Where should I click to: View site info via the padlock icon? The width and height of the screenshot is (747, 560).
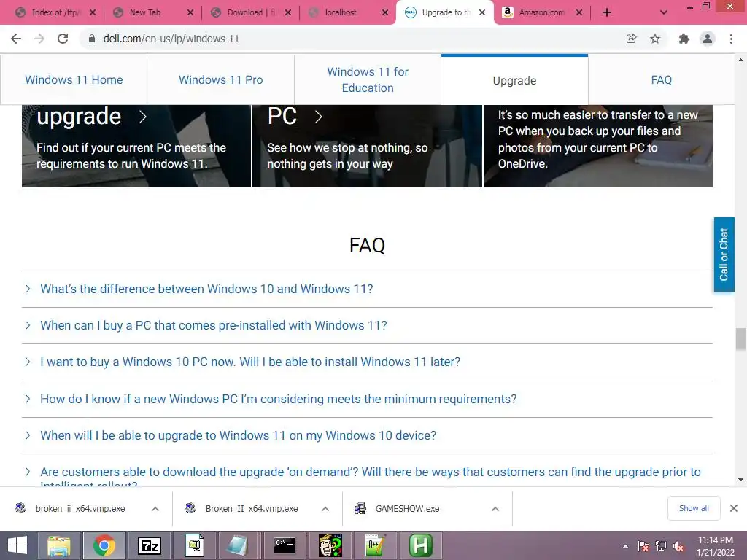tap(92, 39)
